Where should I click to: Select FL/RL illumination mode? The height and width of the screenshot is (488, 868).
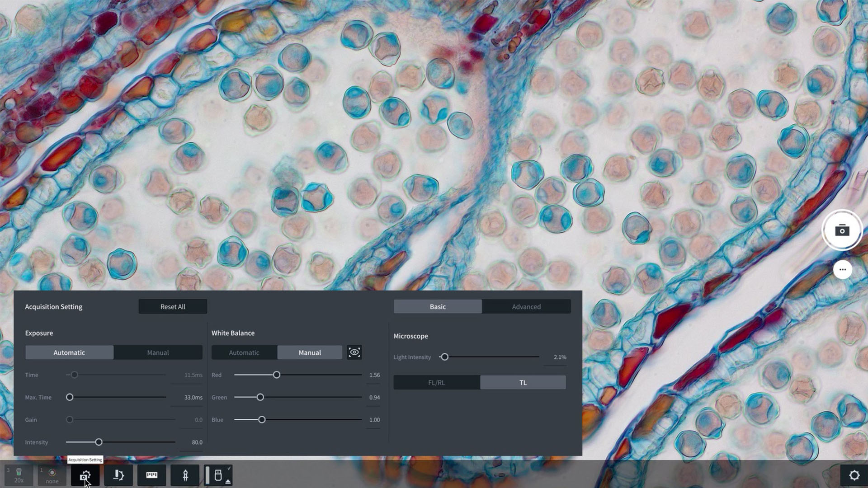(436, 383)
